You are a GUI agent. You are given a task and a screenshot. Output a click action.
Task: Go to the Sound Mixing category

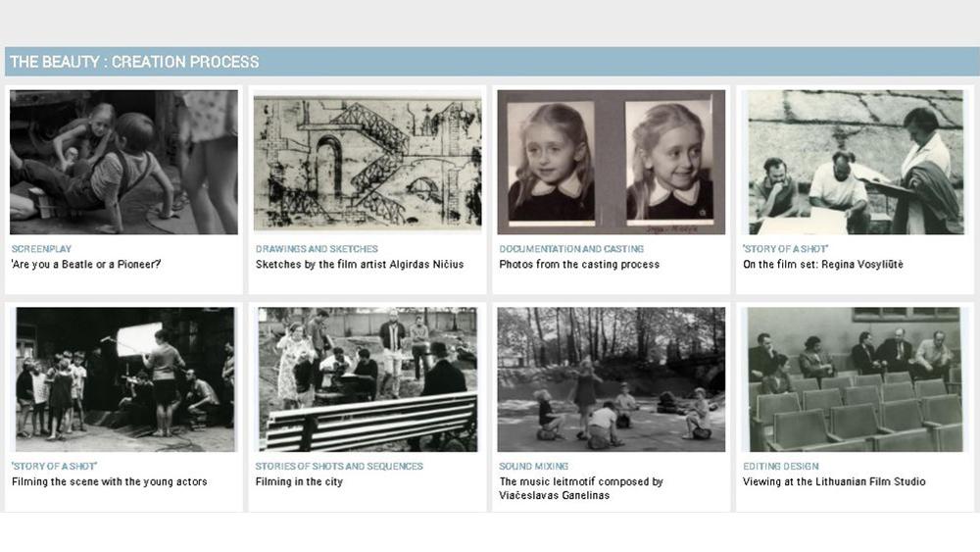tap(533, 467)
